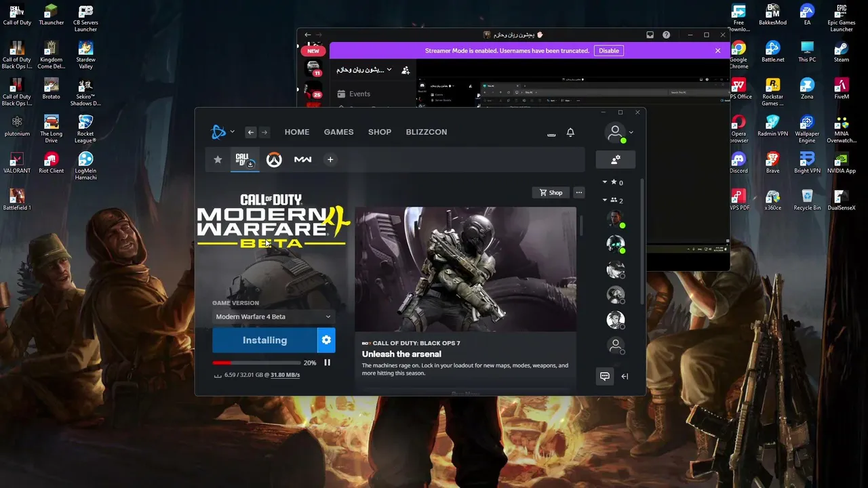Dismiss the Streamer Mode banner in Discord
868x488 pixels.
coord(717,51)
